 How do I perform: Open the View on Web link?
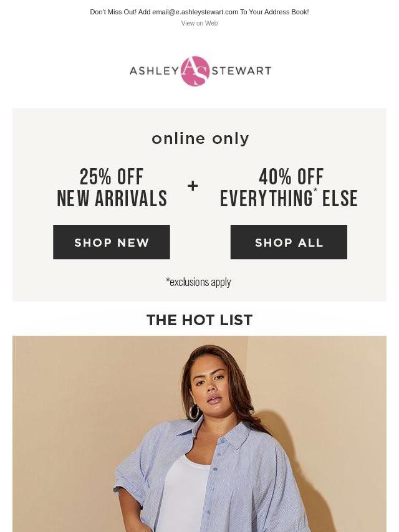[199, 23]
